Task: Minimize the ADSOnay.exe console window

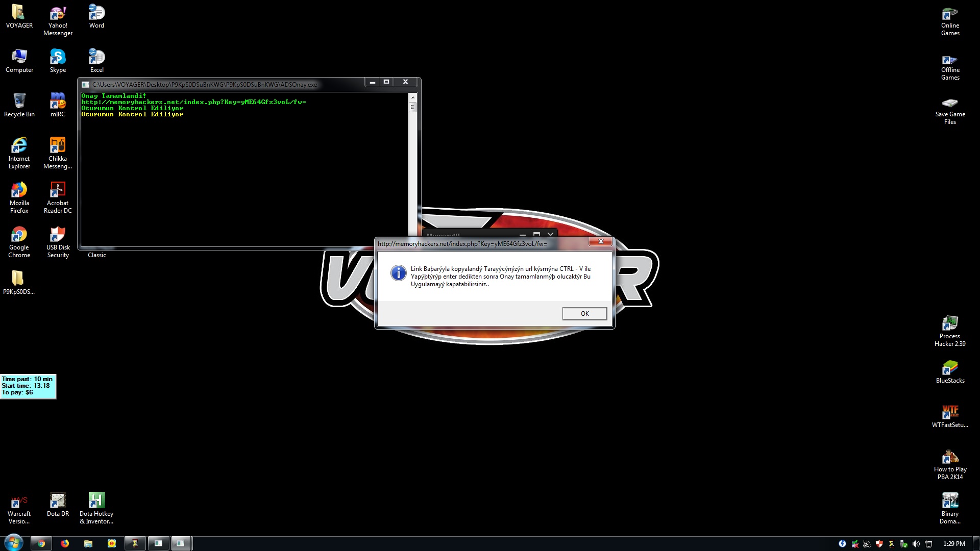Action: coord(373,82)
